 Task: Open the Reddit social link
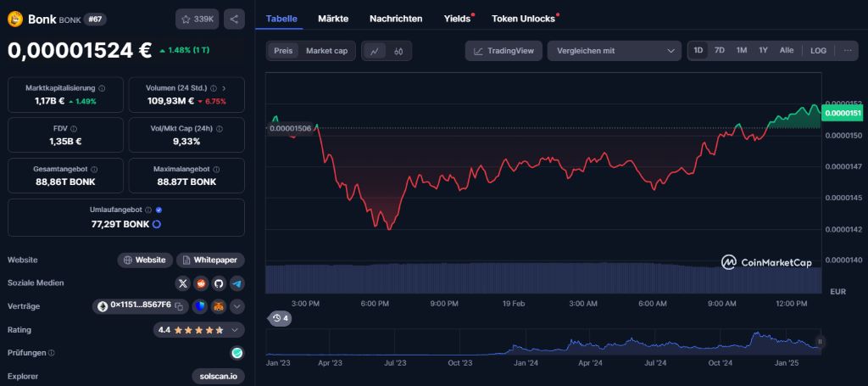[x=201, y=283]
